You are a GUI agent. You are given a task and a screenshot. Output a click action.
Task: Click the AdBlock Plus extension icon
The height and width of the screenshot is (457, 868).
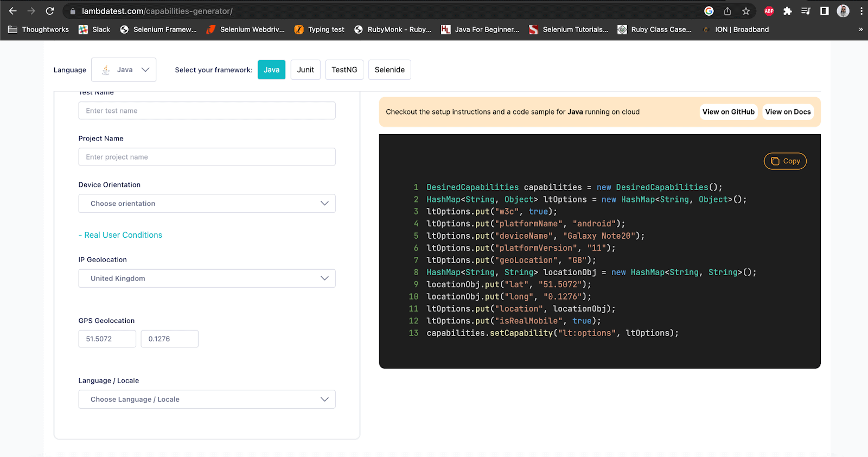(769, 11)
